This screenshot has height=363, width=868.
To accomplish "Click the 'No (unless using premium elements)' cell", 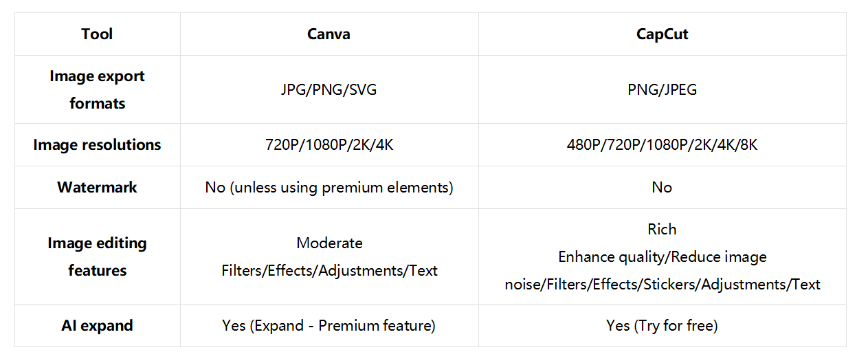I will 329,187.
